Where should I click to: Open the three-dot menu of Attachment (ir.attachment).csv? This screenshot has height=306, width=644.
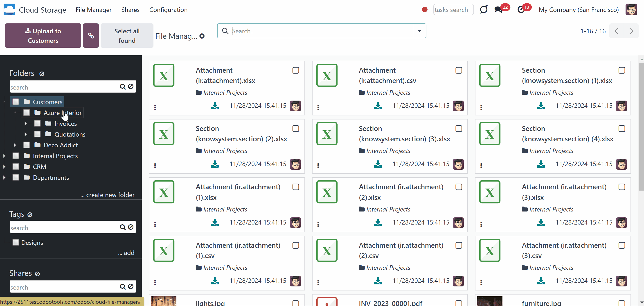click(318, 108)
